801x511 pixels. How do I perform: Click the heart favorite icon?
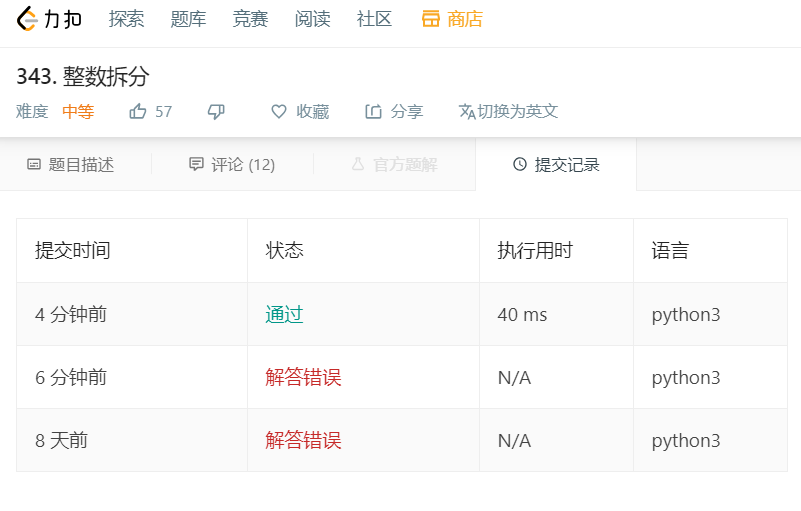click(279, 111)
